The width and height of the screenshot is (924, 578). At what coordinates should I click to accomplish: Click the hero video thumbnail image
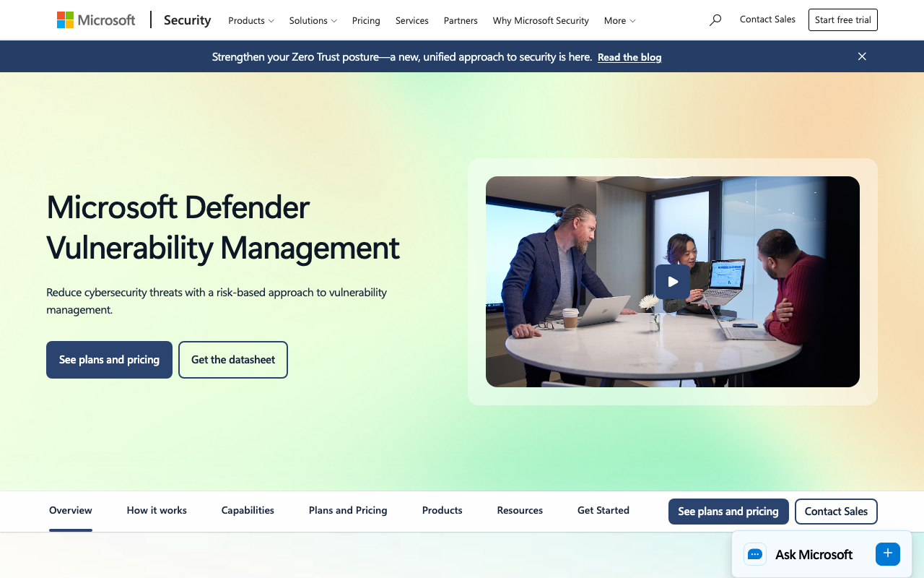click(x=673, y=282)
